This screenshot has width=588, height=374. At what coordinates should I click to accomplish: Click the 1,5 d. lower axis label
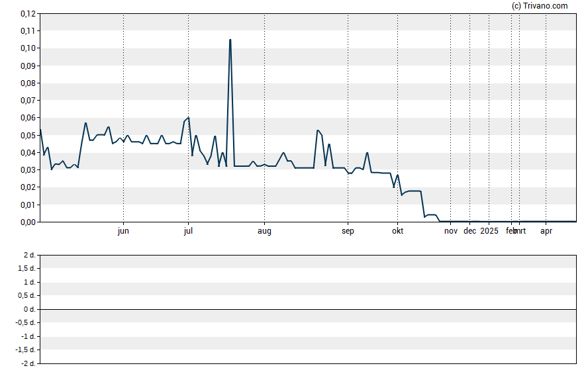coord(27,268)
